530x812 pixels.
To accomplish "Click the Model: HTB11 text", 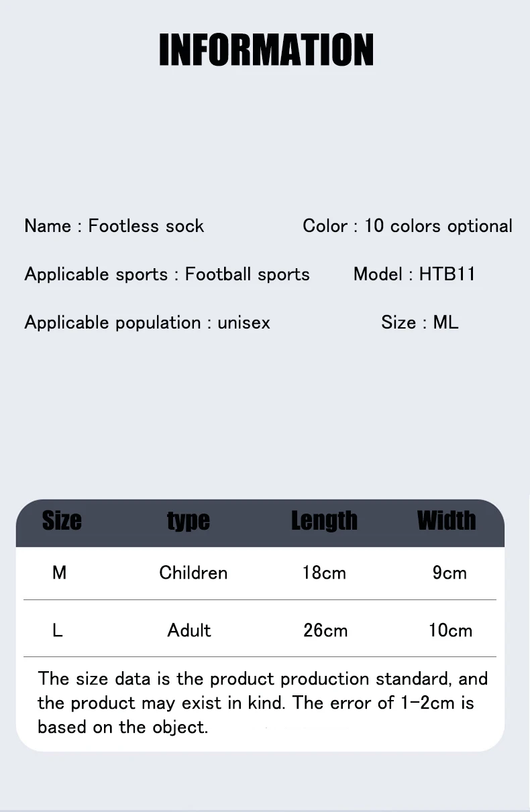I will 414,274.
